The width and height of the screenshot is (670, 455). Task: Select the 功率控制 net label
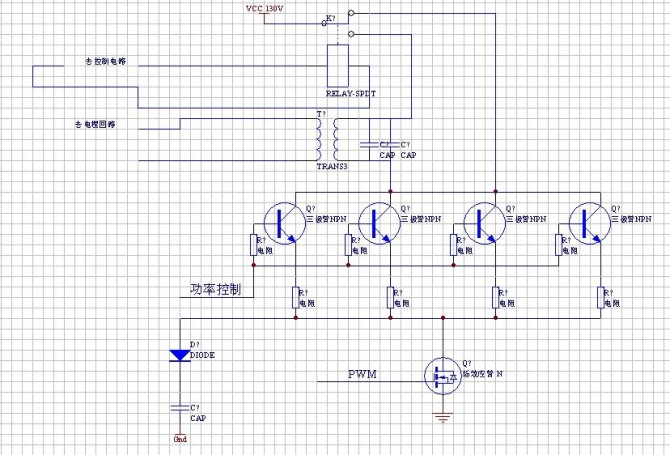(x=216, y=289)
